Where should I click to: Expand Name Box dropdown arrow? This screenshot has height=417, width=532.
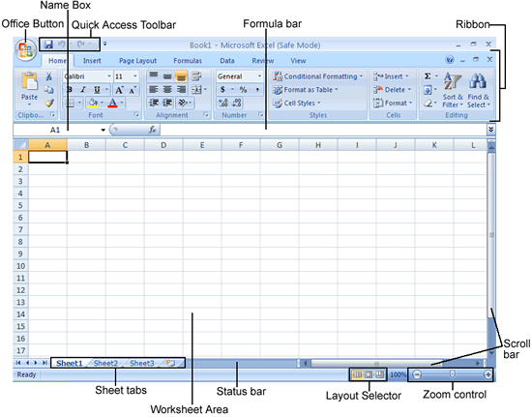click(103, 130)
